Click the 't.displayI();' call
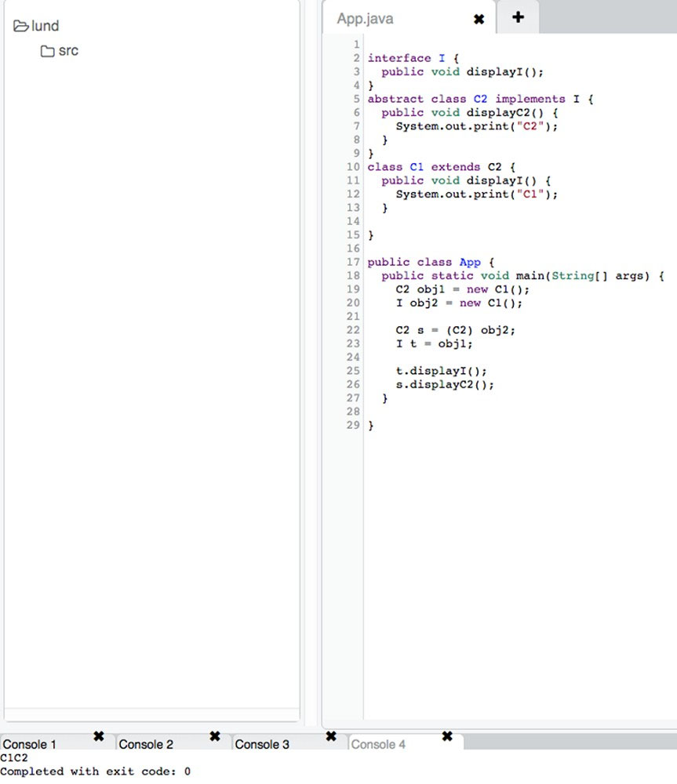 (442, 371)
